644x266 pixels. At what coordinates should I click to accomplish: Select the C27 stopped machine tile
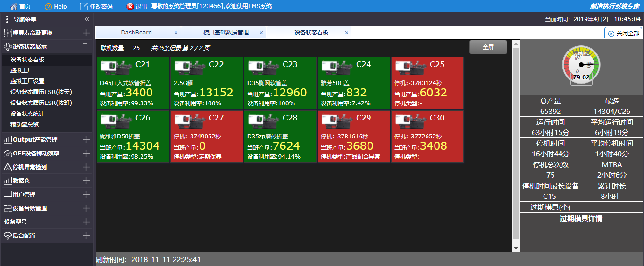pyautogui.click(x=207, y=137)
